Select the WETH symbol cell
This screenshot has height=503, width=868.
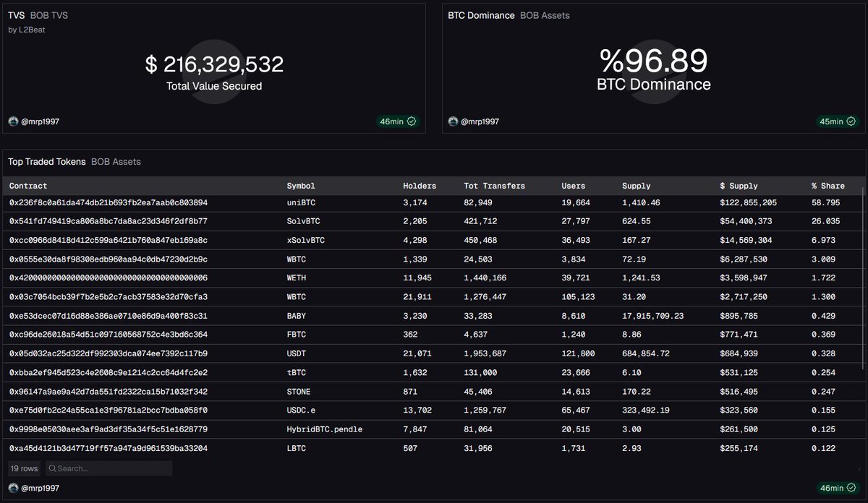pos(297,278)
